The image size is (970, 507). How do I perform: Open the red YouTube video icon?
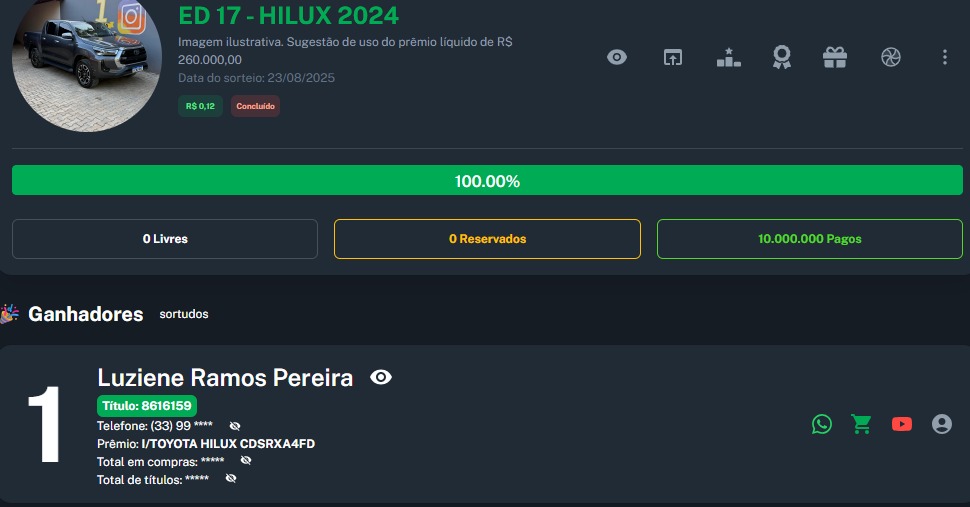(x=902, y=424)
